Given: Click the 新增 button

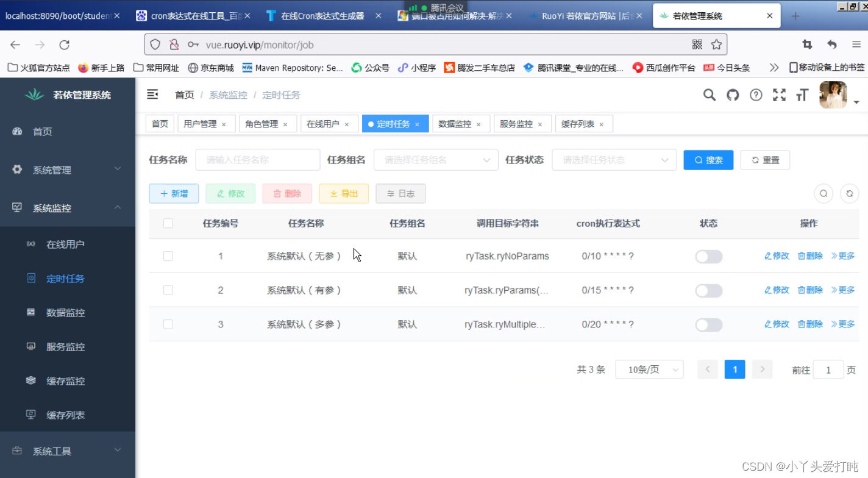Looking at the screenshot, I should [x=174, y=193].
